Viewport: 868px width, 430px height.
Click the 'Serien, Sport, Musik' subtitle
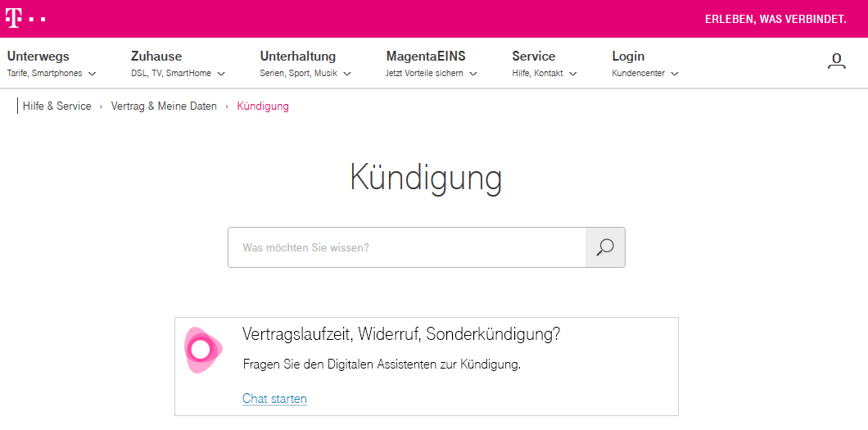pos(298,73)
